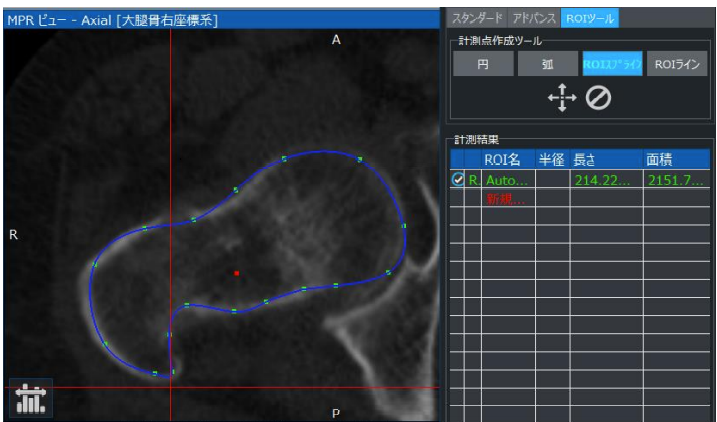This screenshot has width=717, height=422.
Task: Switch to the アドバンス tab
Action: point(534,18)
